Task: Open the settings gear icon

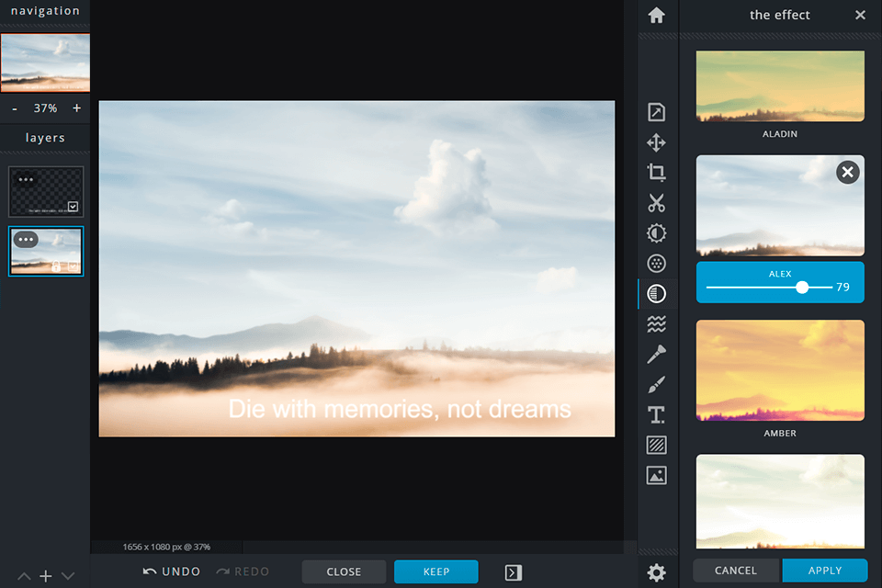Action: tap(656, 572)
